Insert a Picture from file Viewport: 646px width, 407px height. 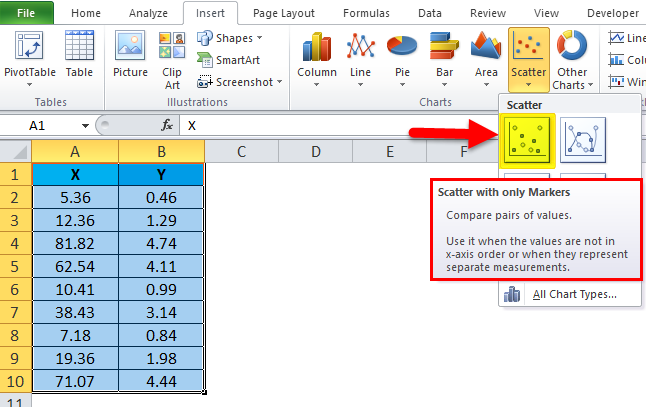[130, 54]
